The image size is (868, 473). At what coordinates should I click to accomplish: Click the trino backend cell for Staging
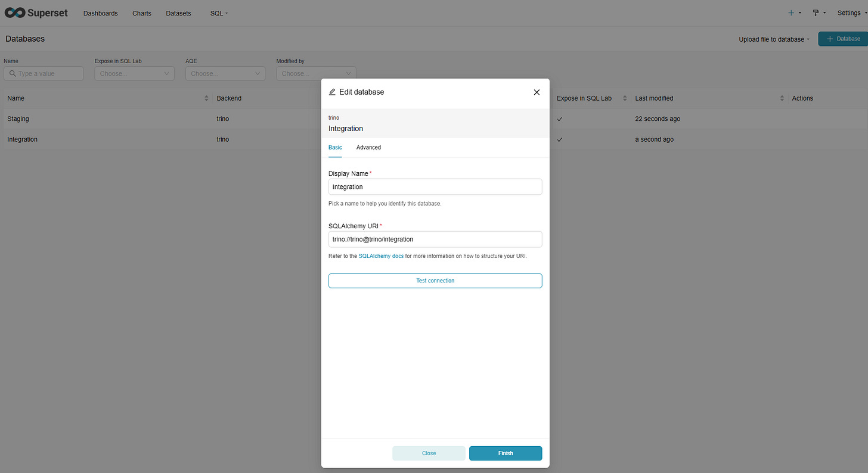[223, 119]
